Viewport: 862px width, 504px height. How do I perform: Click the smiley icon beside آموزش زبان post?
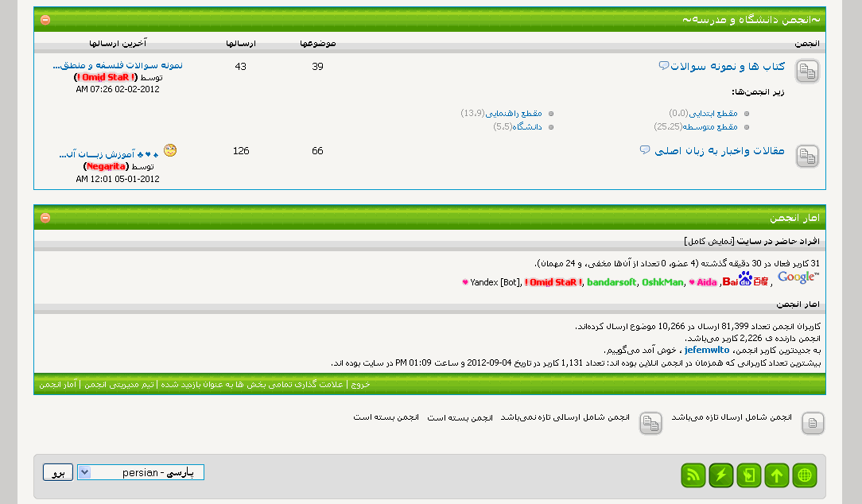170,150
